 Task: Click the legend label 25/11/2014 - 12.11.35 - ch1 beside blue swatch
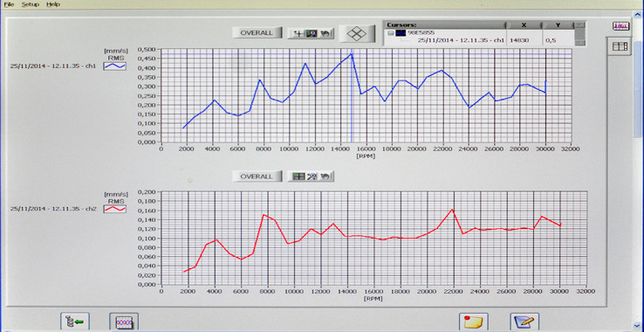53,66
